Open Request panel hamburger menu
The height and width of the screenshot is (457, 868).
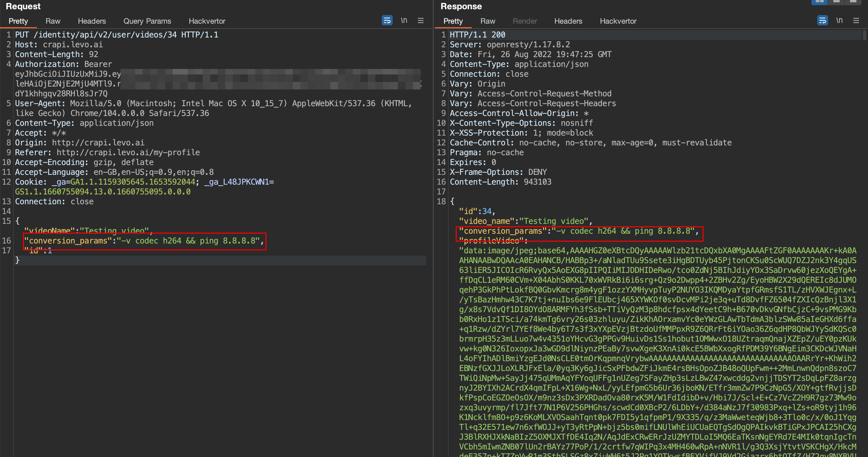click(x=420, y=20)
